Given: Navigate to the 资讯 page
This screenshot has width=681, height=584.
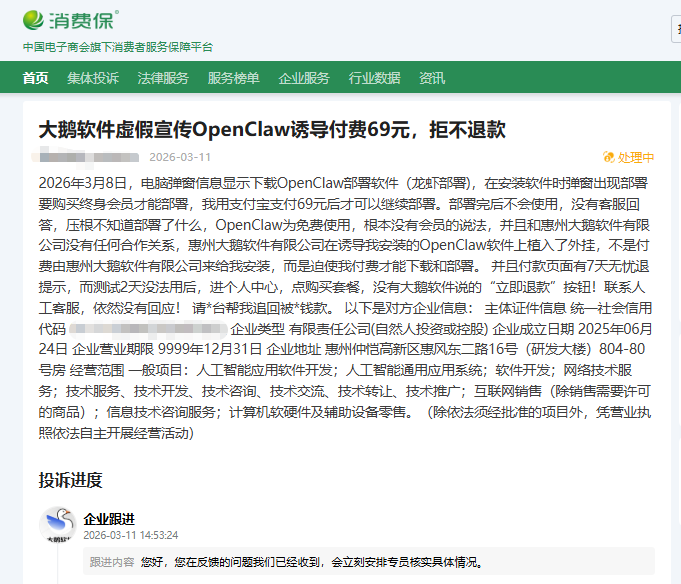Looking at the screenshot, I should [x=432, y=78].
